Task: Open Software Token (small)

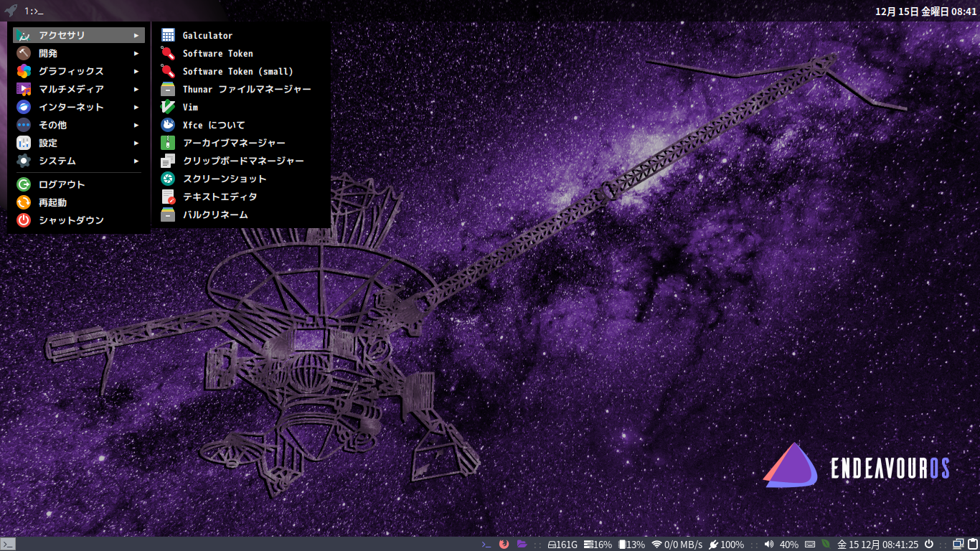Action: coord(240,71)
